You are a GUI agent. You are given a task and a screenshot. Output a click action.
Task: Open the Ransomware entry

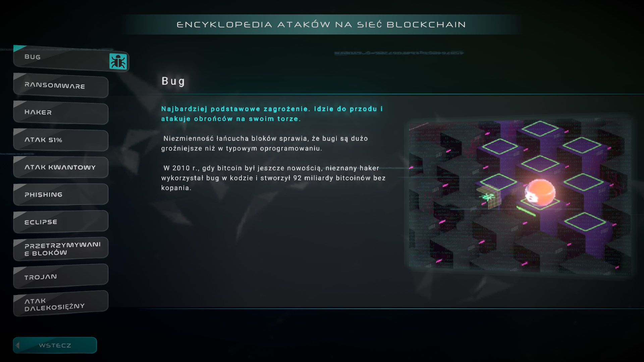[x=61, y=85]
